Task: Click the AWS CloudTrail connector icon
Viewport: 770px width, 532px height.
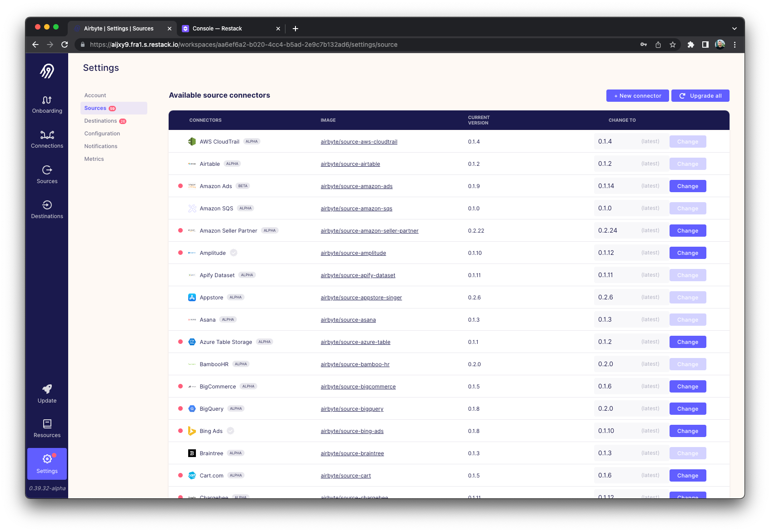Action: pos(192,142)
